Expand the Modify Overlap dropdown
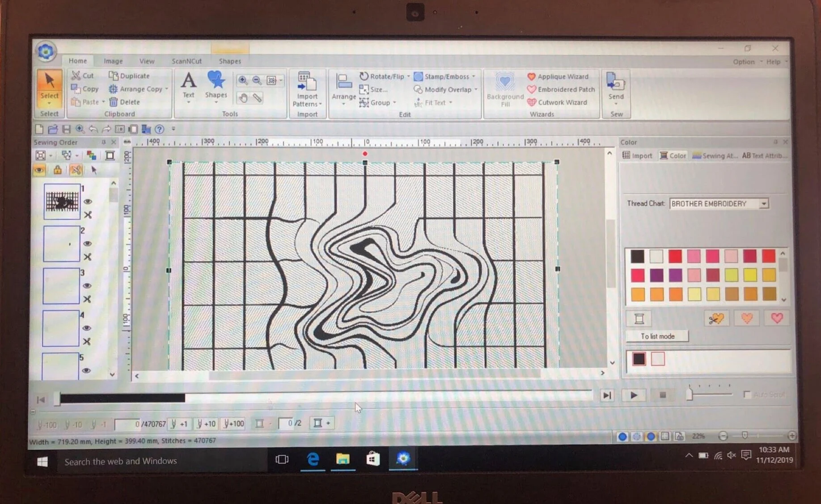Viewport: 821px width, 504px height. (476, 89)
